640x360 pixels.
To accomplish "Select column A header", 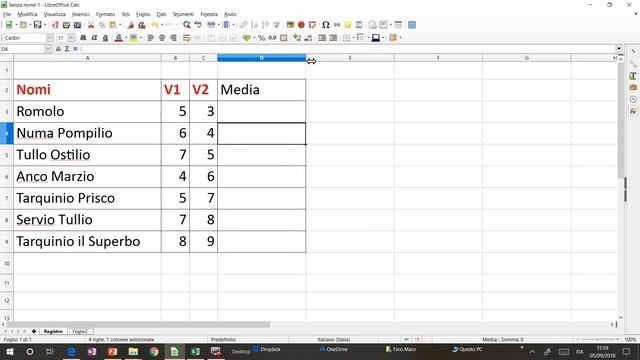I will point(87,58).
